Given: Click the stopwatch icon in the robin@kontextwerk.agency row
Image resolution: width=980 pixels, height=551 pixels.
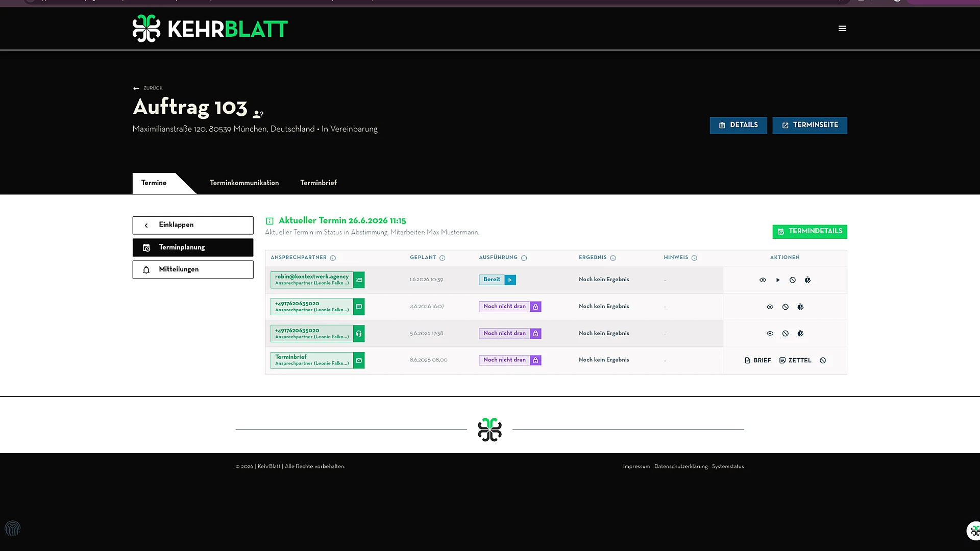Looking at the screenshot, I should (x=807, y=280).
